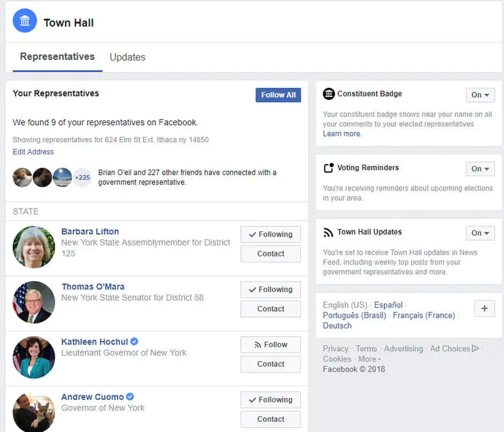
Task: Switch to the Representatives tab
Action: pos(57,56)
